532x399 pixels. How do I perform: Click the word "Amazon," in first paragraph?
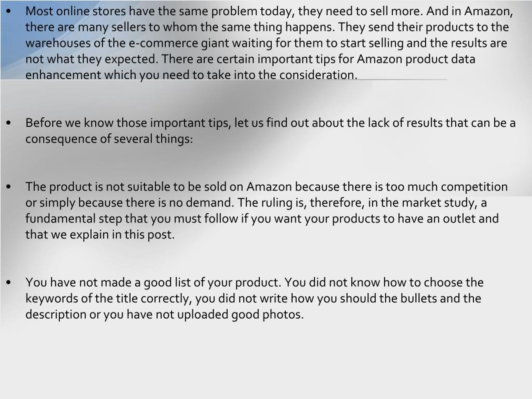pos(489,12)
